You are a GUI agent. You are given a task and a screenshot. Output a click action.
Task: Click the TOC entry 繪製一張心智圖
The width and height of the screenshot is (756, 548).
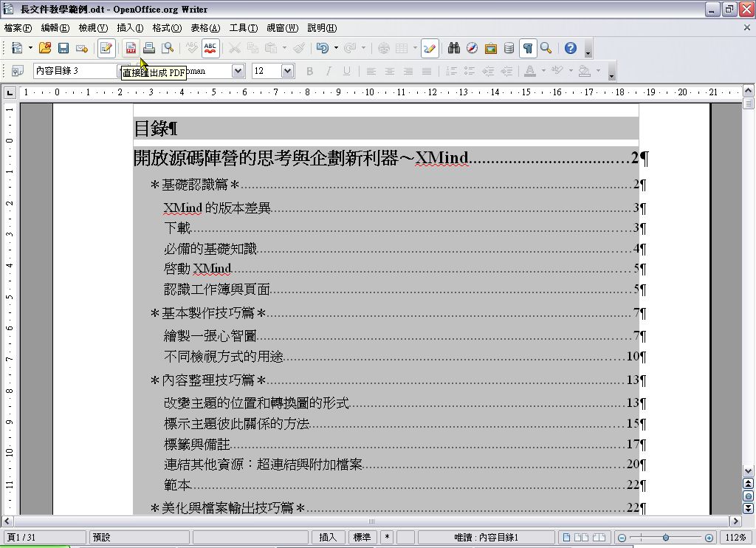[210, 335]
